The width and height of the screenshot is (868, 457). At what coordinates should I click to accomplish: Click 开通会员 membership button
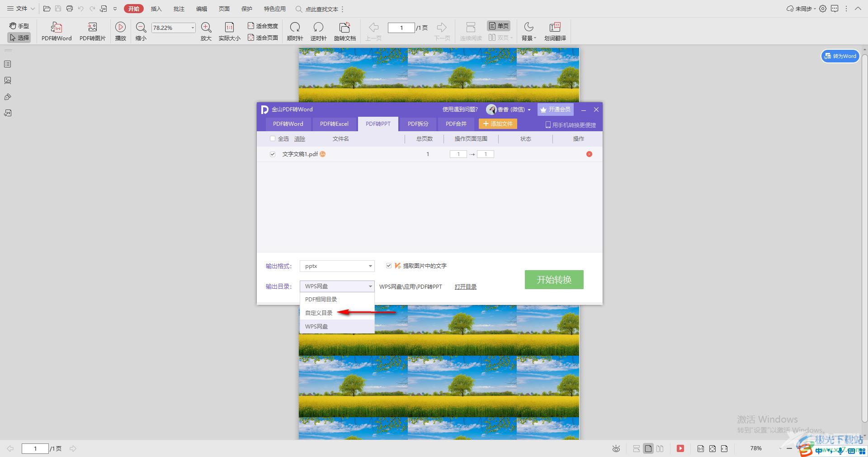pos(556,109)
